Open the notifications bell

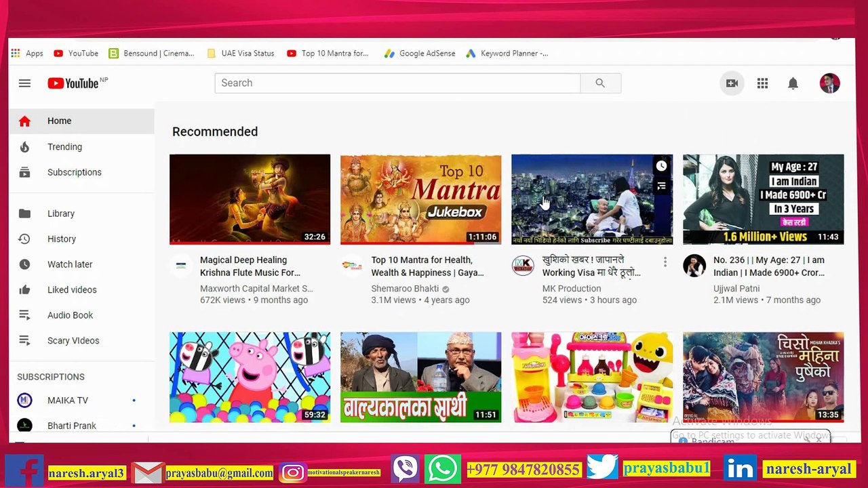tap(793, 83)
